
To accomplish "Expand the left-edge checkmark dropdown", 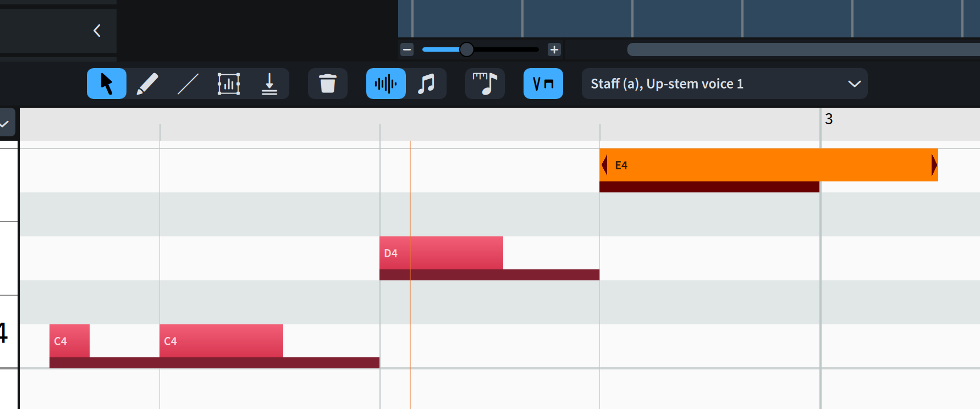I will pos(5,124).
